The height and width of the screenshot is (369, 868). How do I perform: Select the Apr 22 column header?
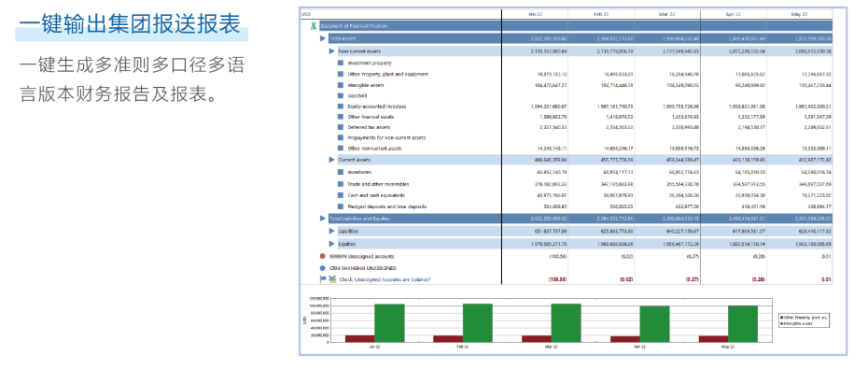(734, 14)
